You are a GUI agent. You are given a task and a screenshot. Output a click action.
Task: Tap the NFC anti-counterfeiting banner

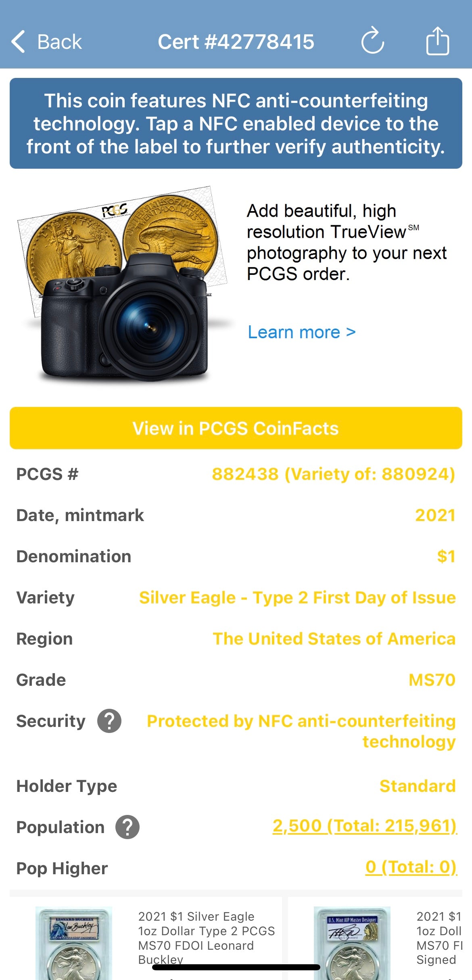coord(236,123)
